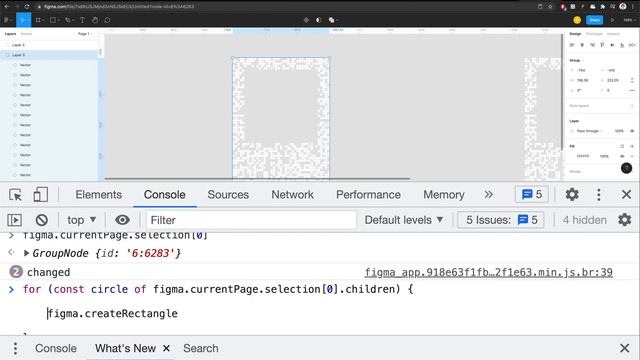
Task: Expand the GroupNode object in console
Action: [x=27, y=253]
